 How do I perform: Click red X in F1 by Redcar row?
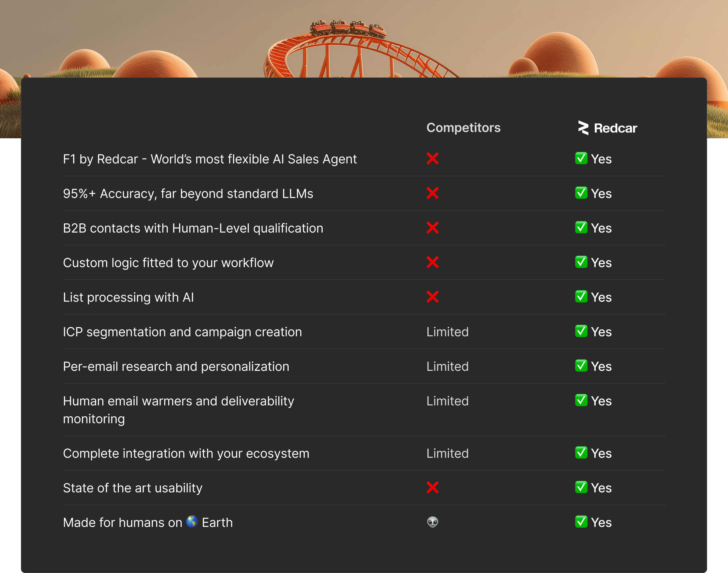[x=432, y=159]
